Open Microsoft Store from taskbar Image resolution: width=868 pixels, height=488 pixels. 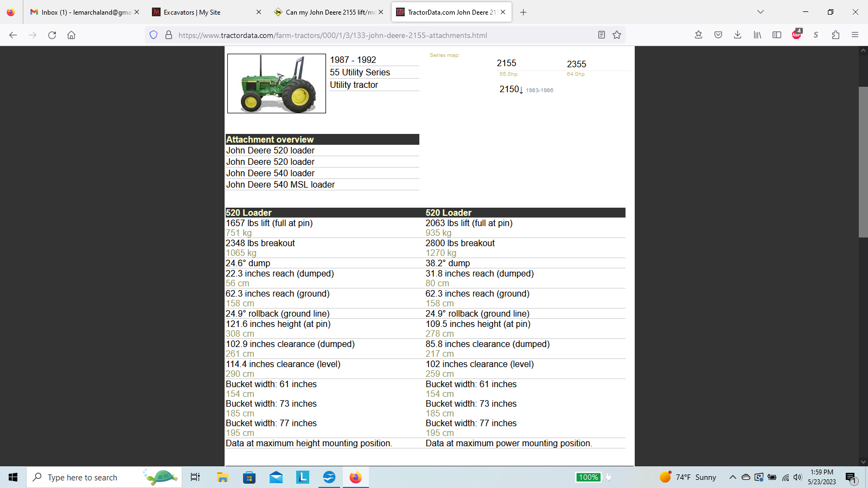(249, 477)
